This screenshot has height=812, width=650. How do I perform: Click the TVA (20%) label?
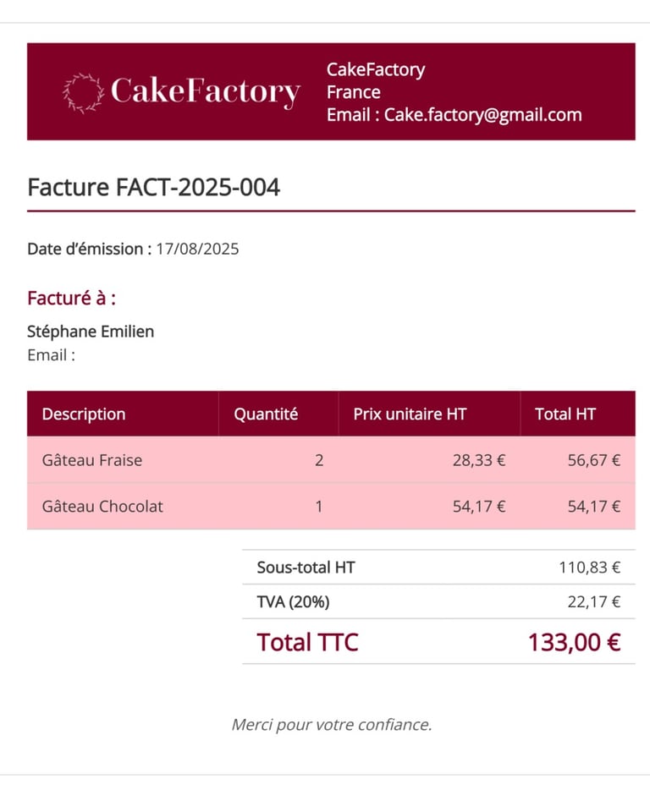(293, 601)
